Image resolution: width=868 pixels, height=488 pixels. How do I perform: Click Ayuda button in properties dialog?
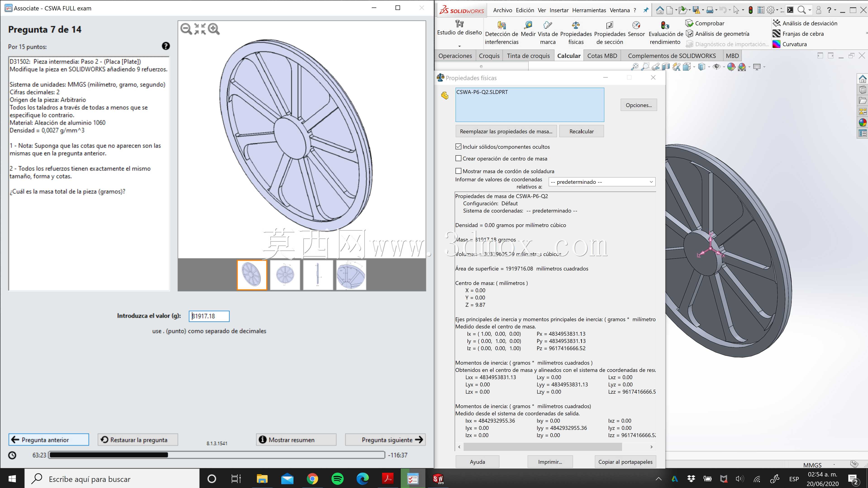pyautogui.click(x=477, y=462)
